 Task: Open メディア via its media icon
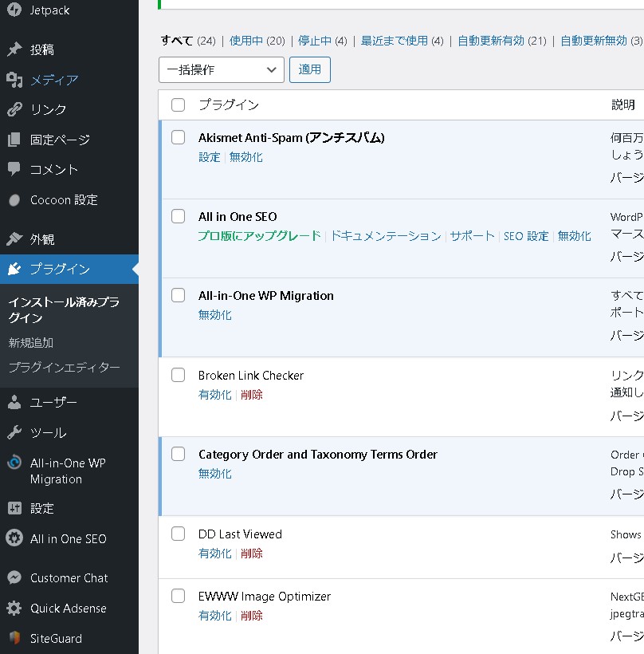tap(14, 80)
